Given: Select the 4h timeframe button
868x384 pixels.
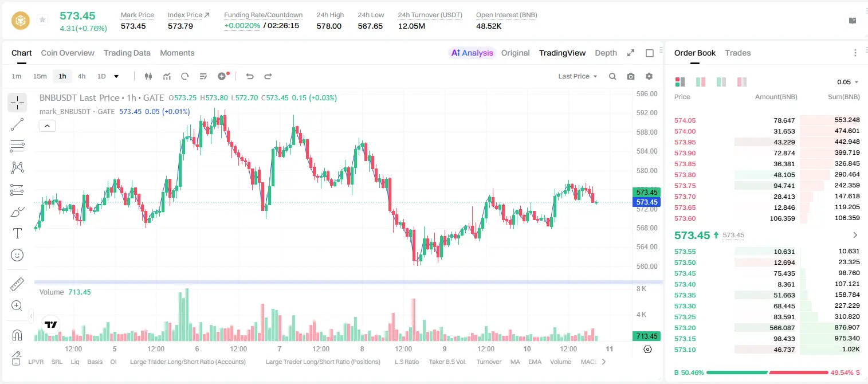Looking at the screenshot, I should (x=82, y=76).
